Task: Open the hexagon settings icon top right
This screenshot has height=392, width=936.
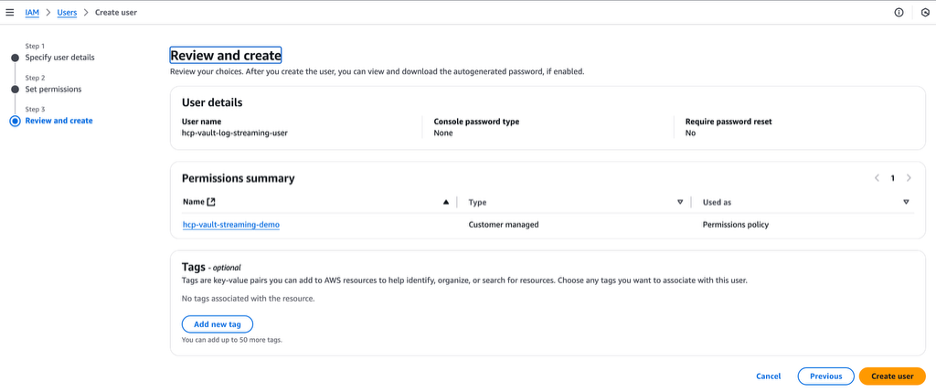Action: [x=925, y=12]
